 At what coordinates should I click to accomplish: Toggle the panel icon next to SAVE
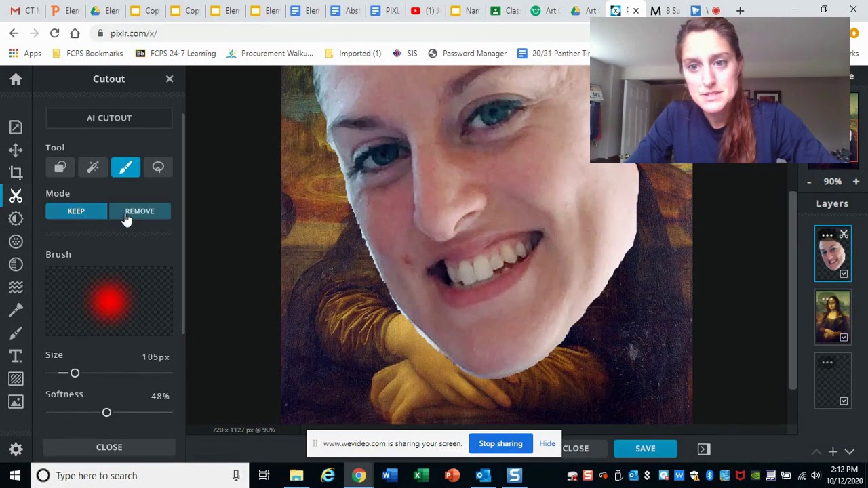[704, 449]
